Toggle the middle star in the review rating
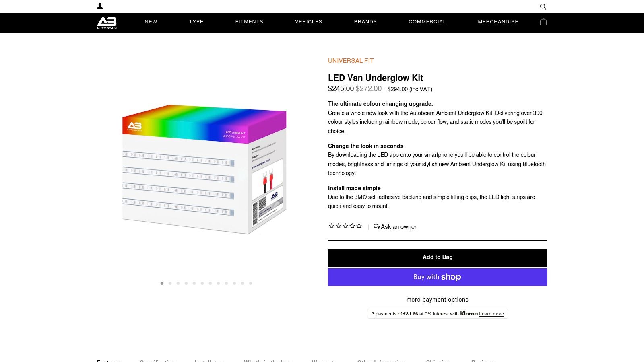The width and height of the screenshot is (644, 362). tap(345, 226)
